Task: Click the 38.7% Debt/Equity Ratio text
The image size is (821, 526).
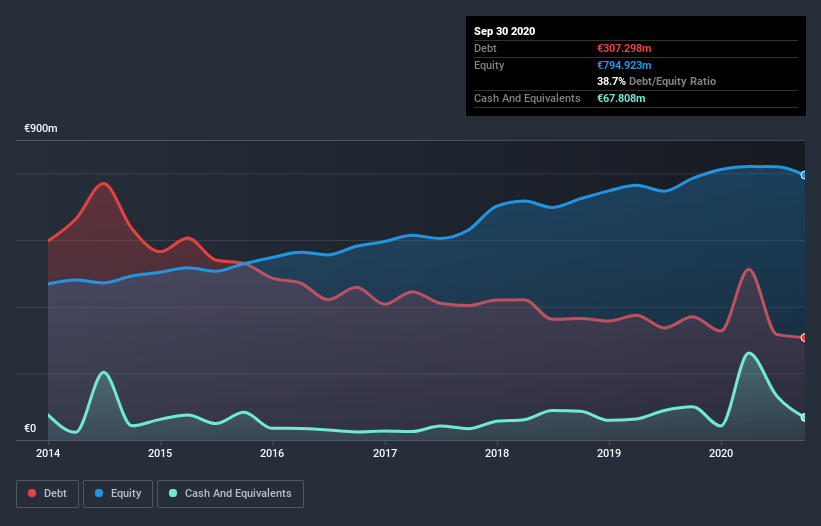Action: 657,82
